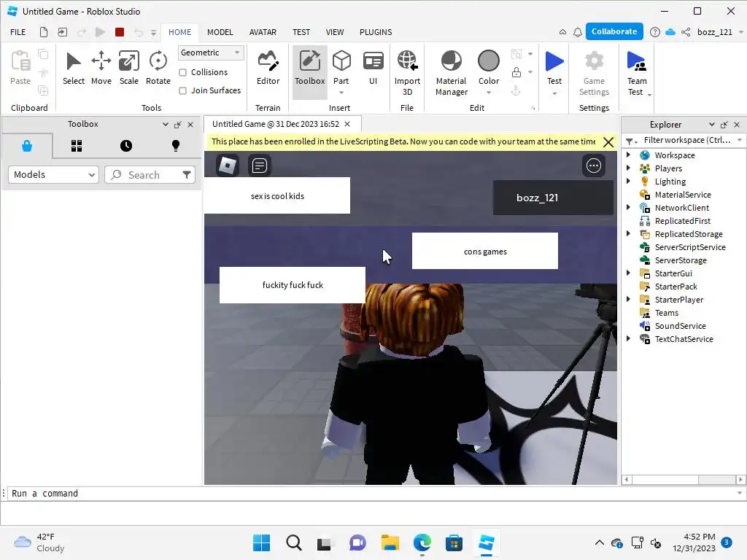
Task: Enable the Join Surfaces checkbox
Action: tap(182, 90)
